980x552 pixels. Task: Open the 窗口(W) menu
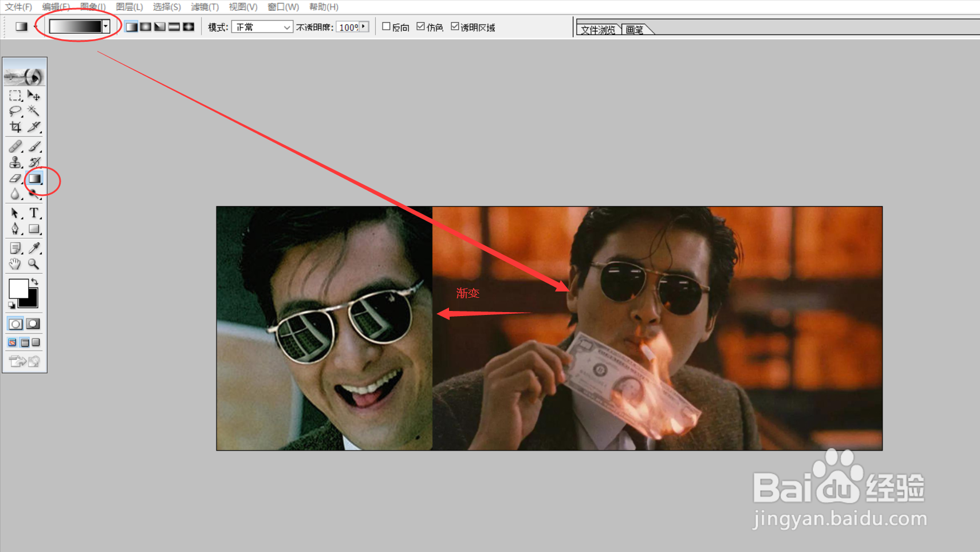pos(283,7)
